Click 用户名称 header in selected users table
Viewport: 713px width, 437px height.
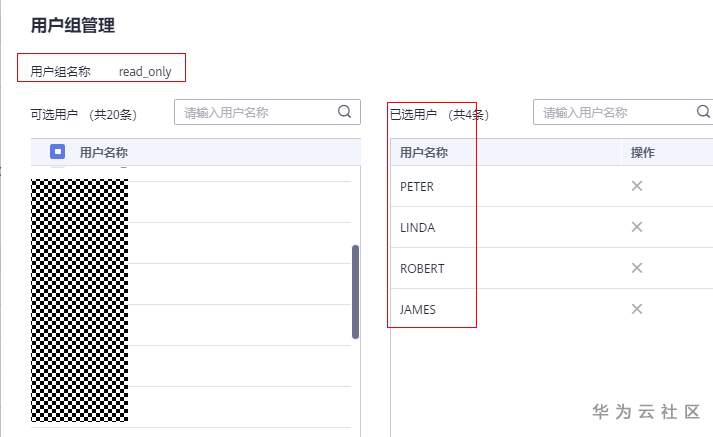coord(423,152)
